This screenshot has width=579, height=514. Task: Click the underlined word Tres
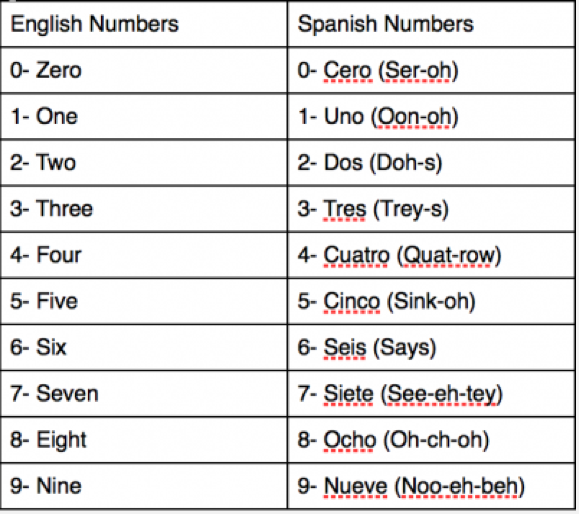click(x=345, y=209)
